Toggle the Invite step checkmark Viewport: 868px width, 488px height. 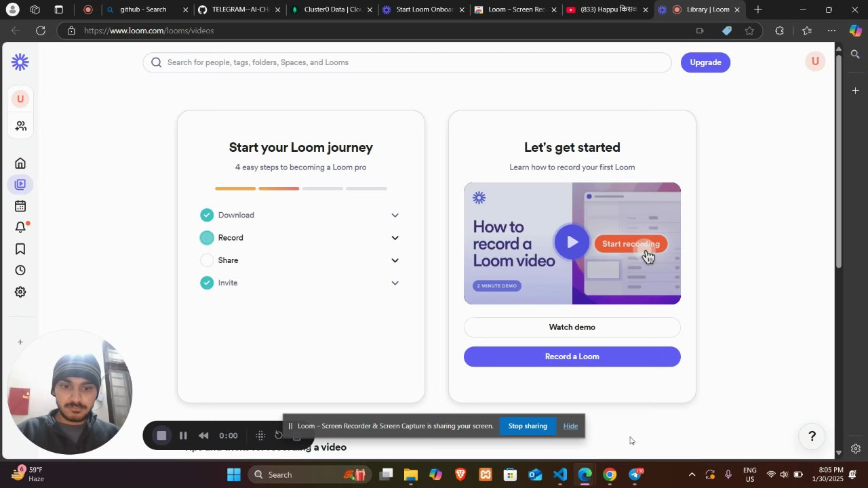pos(207,283)
